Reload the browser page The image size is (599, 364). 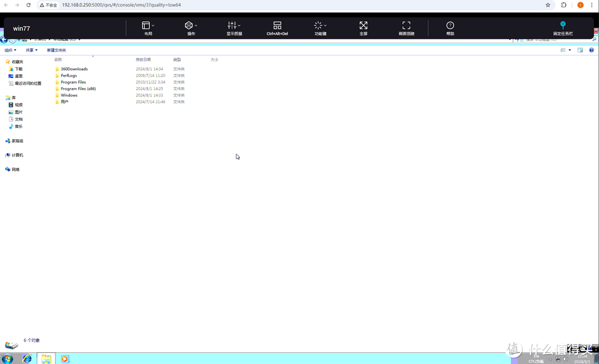click(28, 5)
